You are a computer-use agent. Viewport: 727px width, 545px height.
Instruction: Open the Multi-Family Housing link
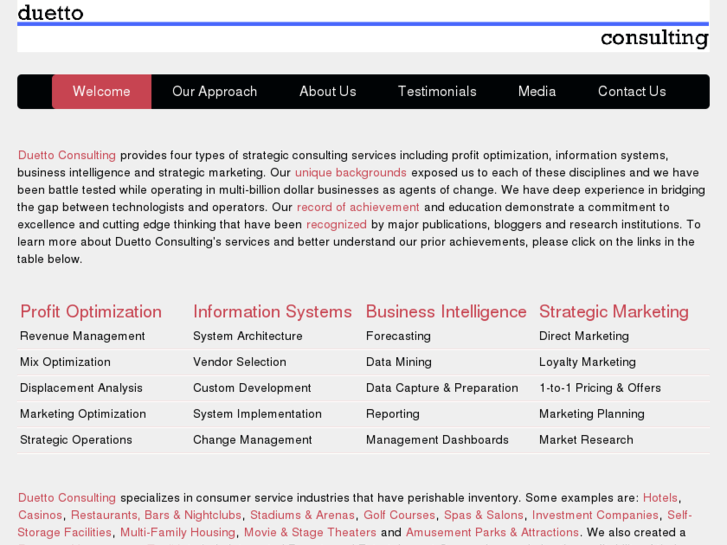tap(178, 532)
